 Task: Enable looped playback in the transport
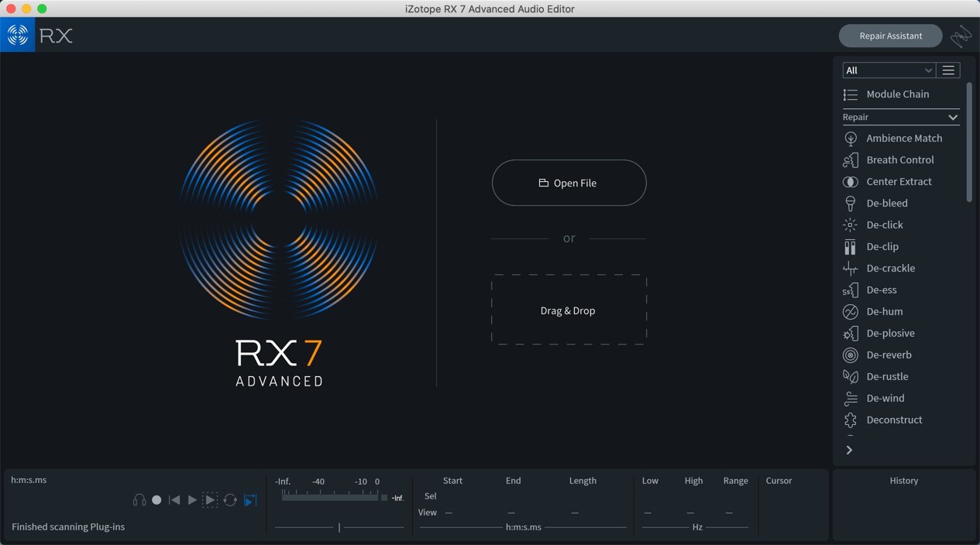click(229, 499)
